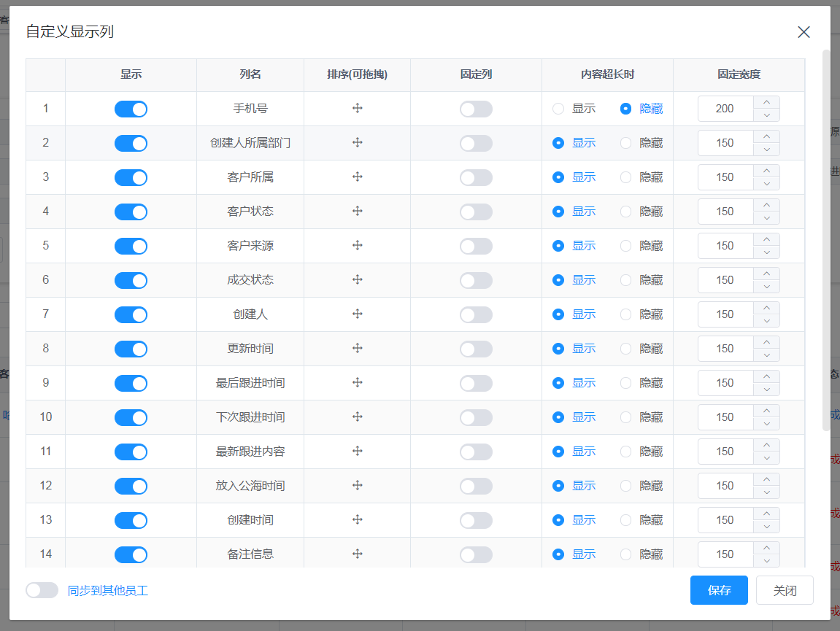Screen dimensions: 840x631
Task: Close the 自定义显示列 dialog with X icon
Action: pos(804,32)
